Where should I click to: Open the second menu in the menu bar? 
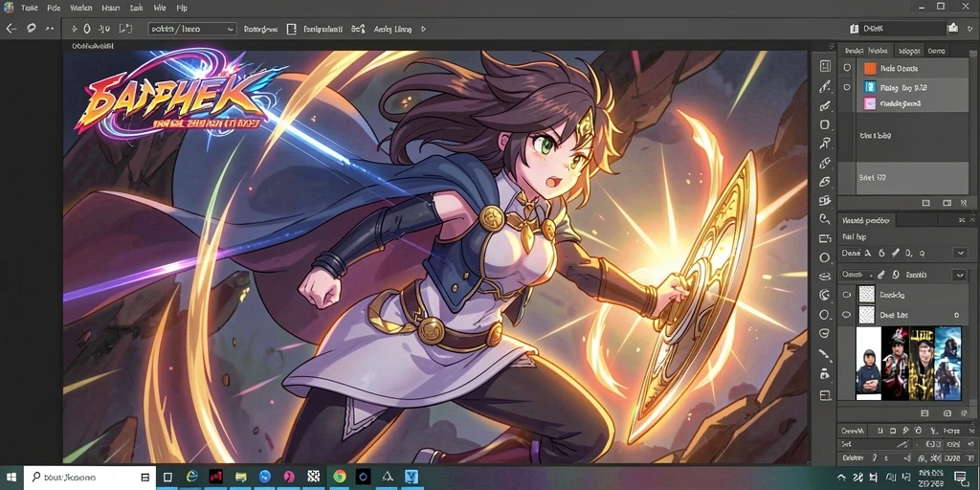tap(54, 8)
